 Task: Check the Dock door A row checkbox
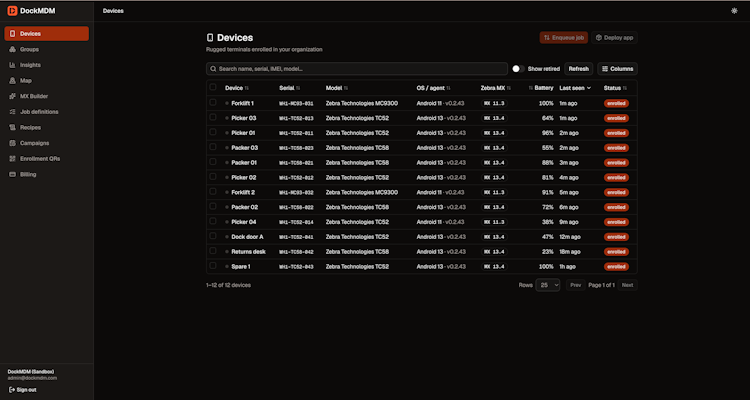[x=213, y=236]
